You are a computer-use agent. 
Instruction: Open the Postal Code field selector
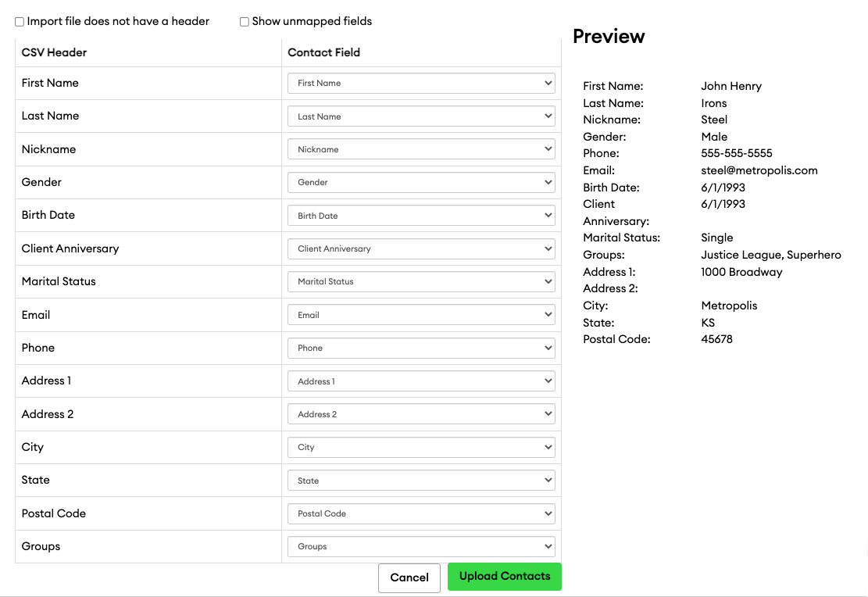tap(421, 513)
